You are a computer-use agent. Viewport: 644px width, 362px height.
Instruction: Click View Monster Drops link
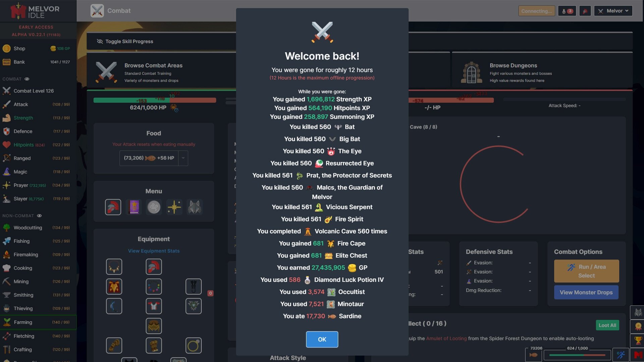586,293
